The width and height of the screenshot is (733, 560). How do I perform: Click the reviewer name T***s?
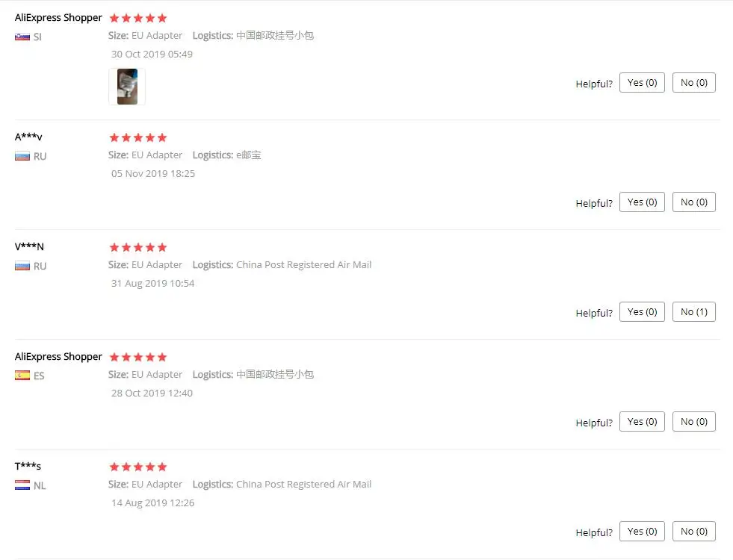pos(28,466)
